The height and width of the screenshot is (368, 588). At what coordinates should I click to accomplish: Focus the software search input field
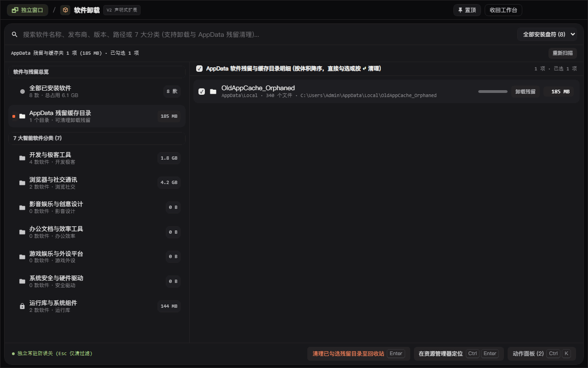[x=266, y=34]
